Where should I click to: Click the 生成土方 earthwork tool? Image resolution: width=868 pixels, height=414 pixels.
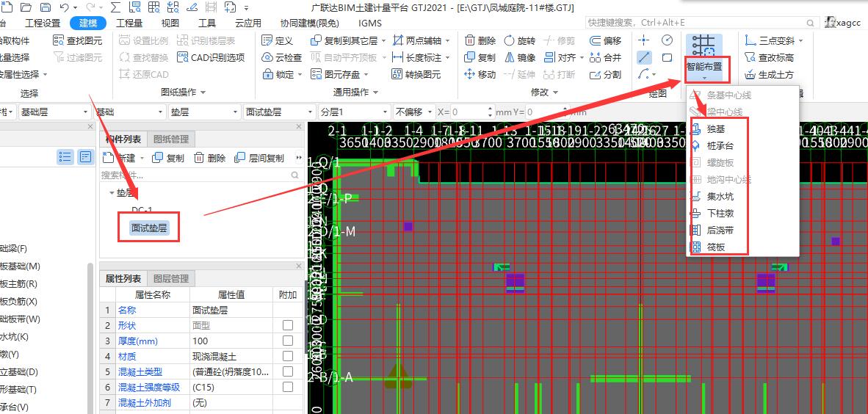pyautogui.click(x=770, y=74)
